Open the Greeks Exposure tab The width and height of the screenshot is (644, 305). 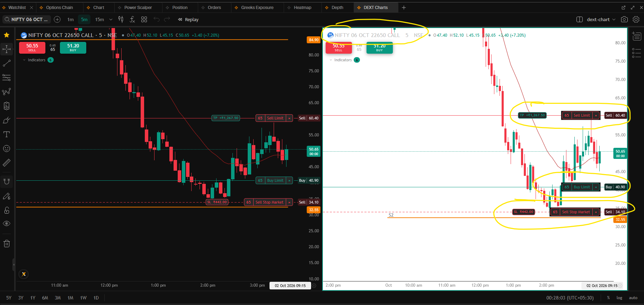(x=257, y=7)
